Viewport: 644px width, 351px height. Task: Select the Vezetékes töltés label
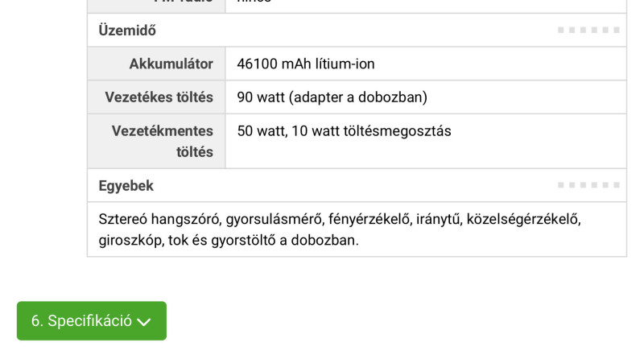[159, 97]
